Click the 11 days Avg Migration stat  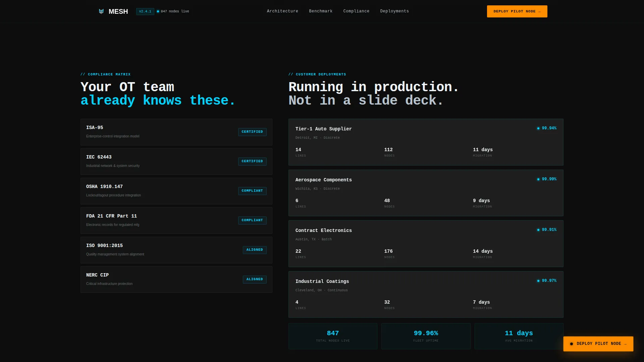coord(519,336)
